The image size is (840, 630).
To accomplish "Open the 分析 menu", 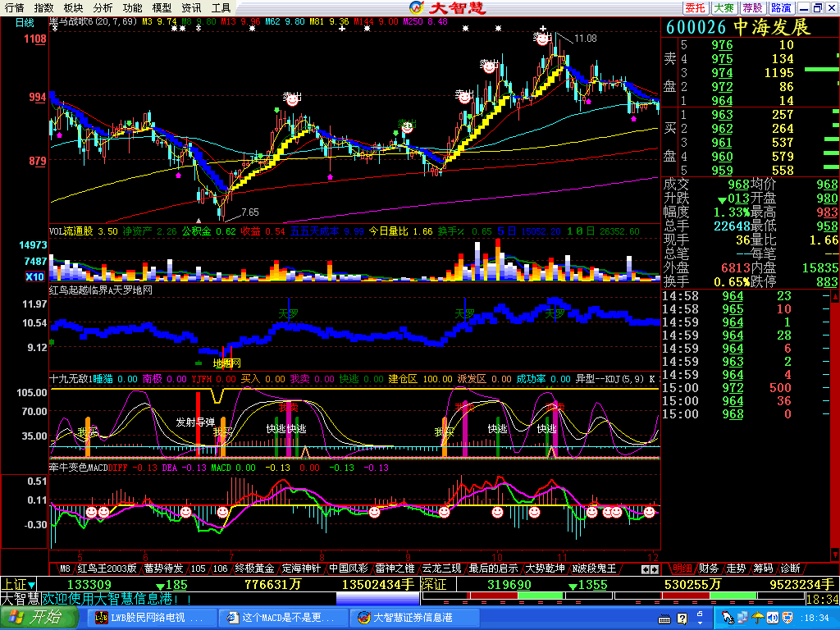I will pos(103,7).
